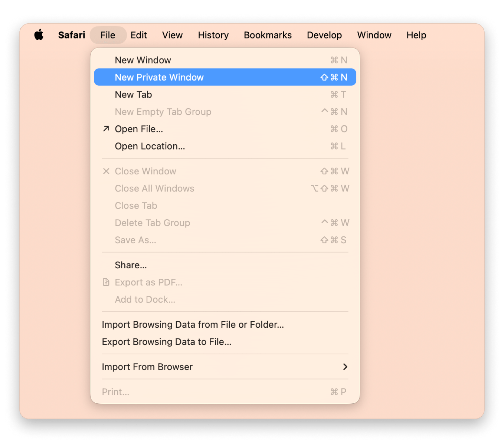Open the Help menu

416,35
